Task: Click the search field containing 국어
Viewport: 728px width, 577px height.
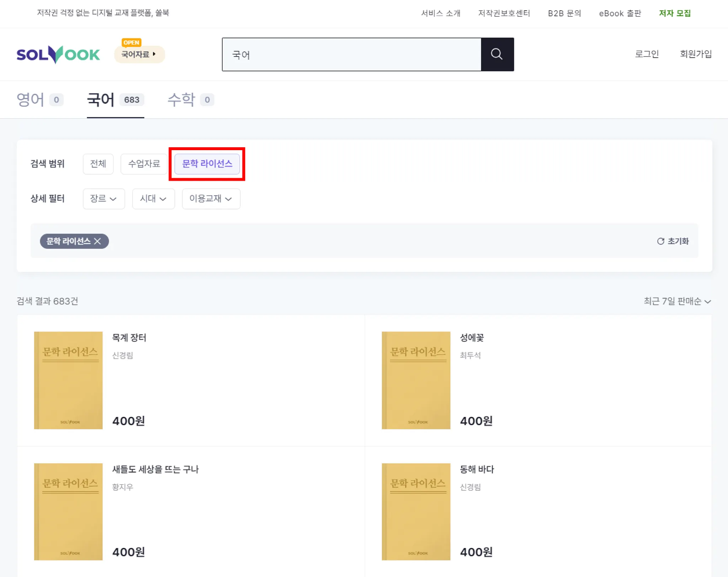Action: [351, 54]
